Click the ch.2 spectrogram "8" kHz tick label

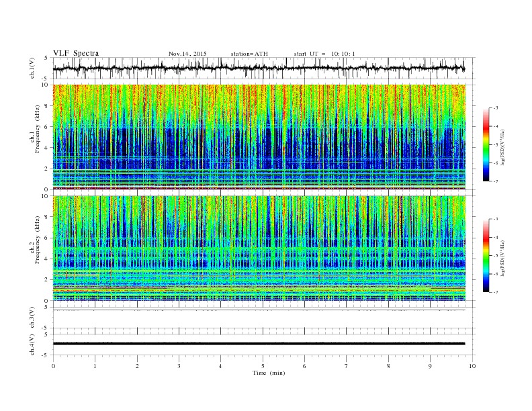[x=46, y=217]
